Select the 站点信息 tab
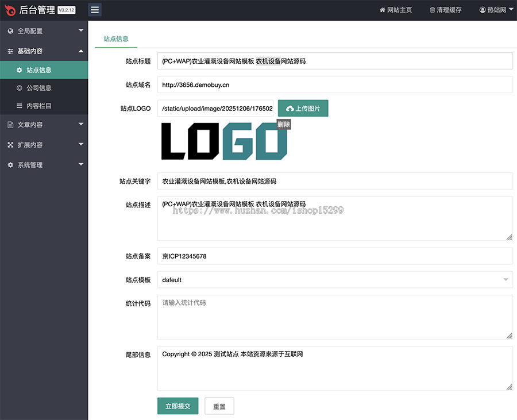517x420 pixels. [116, 38]
